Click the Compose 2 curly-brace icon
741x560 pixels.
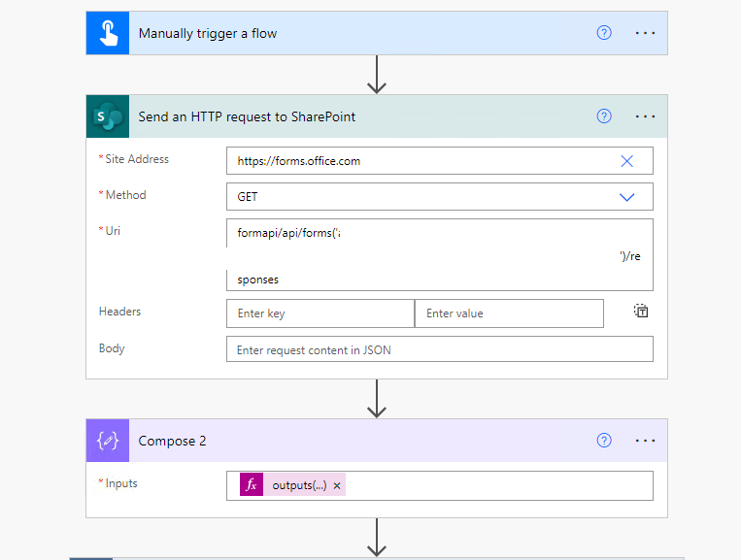pyautogui.click(x=107, y=441)
